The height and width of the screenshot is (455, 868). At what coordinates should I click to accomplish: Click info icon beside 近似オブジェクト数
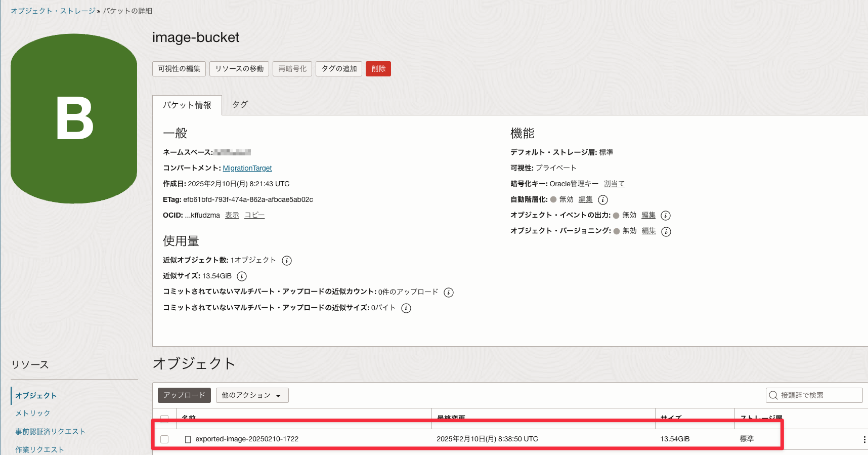click(x=287, y=261)
